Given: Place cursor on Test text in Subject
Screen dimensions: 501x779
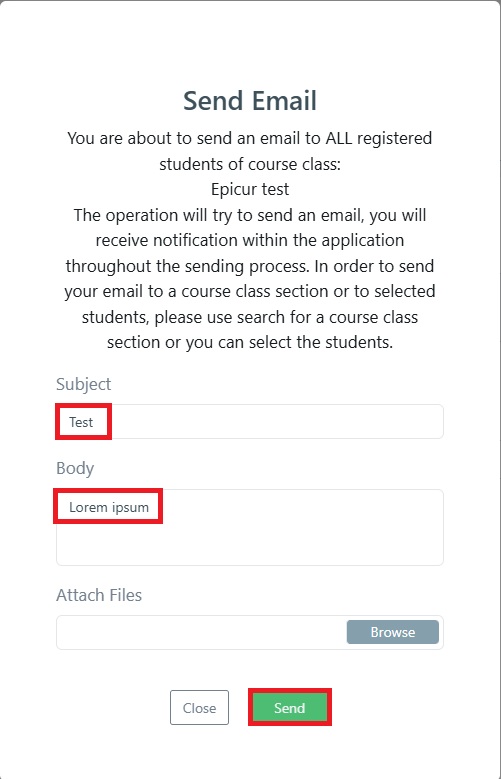Looking at the screenshot, I should 81,422.
